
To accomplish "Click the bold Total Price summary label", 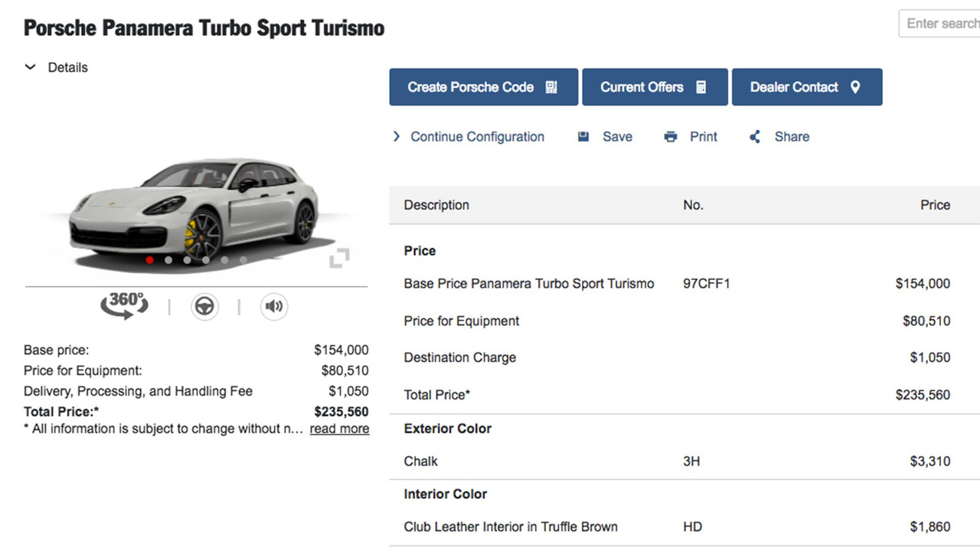I will click(61, 412).
